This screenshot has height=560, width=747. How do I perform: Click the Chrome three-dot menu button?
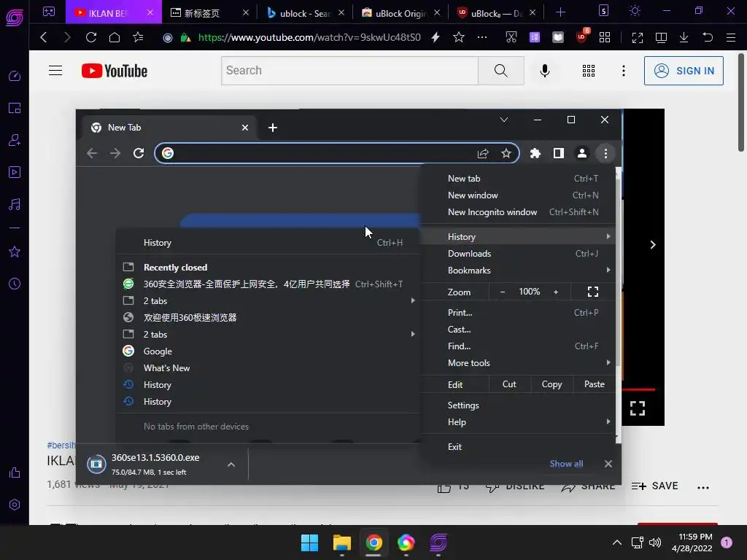(605, 153)
